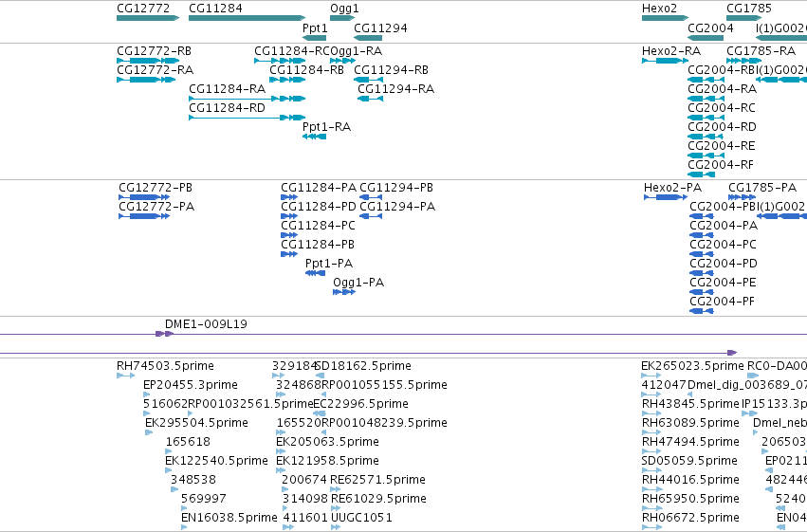The image size is (807, 532).
Task: Open the EK265023.5prime EST
Action: (651, 376)
